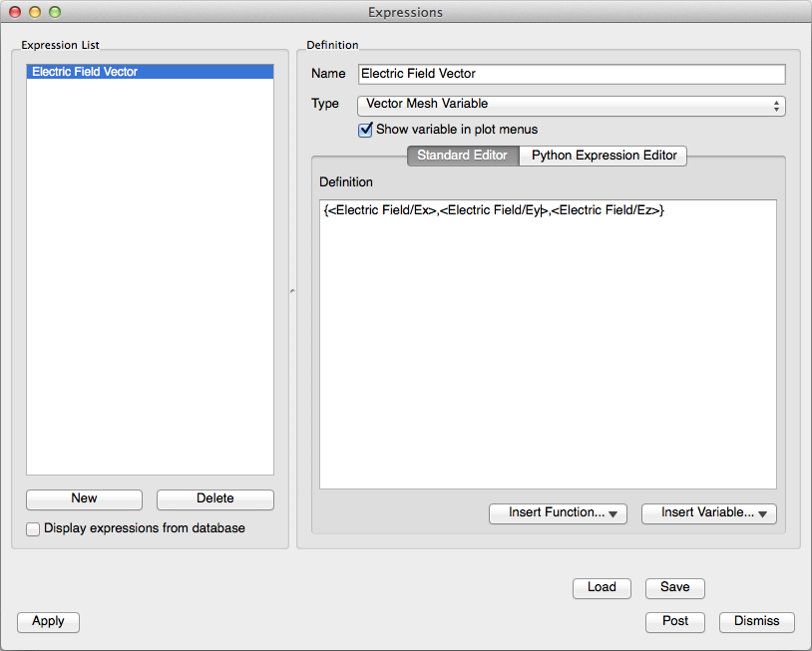Select the Standard Editor tab
The height and width of the screenshot is (651, 812).
click(x=462, y=156)
